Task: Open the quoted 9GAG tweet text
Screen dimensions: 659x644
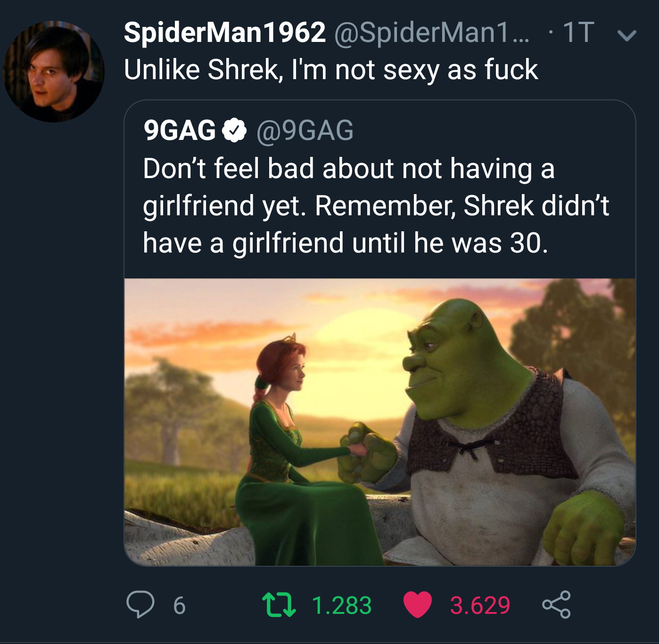Action: 376,205
